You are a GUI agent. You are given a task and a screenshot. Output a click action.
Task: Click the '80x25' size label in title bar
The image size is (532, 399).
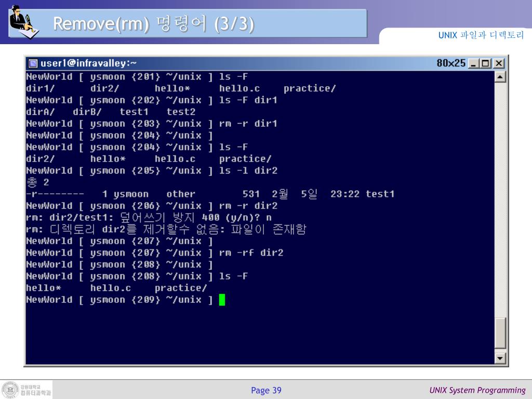pyautogui.click(x=451, y=63)
